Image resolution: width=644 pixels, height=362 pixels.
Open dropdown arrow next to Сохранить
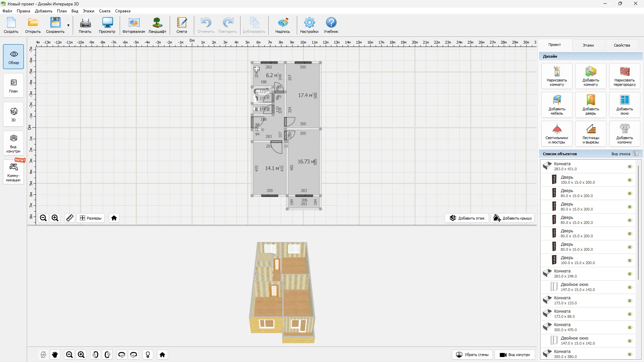pyautogui.click(x=68, y=25)
